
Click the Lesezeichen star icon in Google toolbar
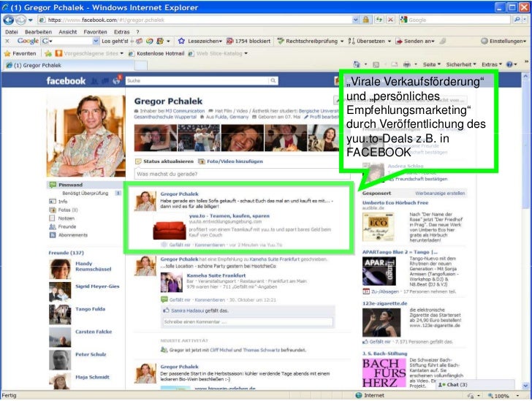[x=181, y=41]
